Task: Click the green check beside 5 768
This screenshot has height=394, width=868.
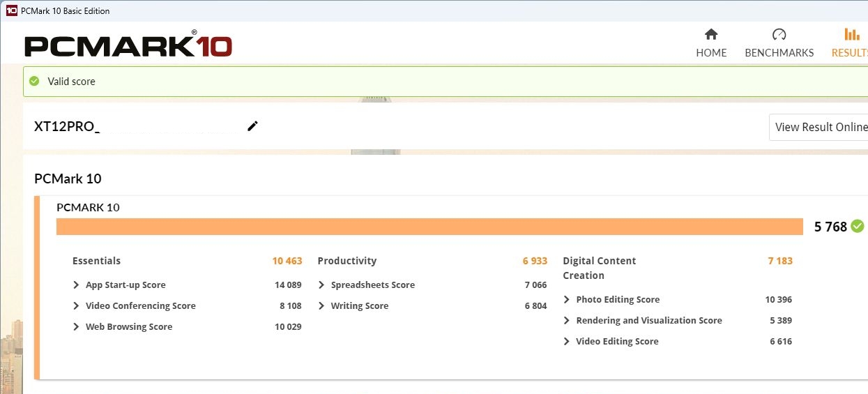Action: [858, 226]
